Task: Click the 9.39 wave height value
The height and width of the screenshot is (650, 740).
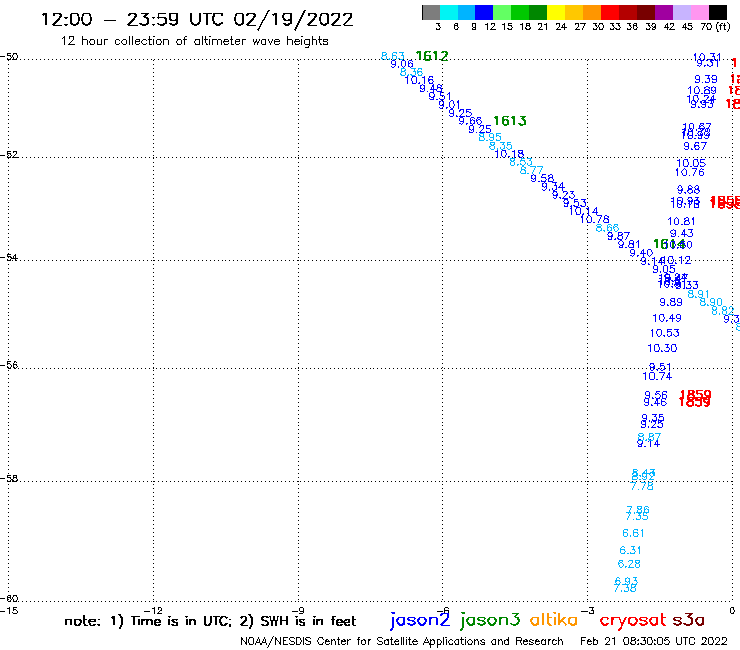Action: click(706, 79)
